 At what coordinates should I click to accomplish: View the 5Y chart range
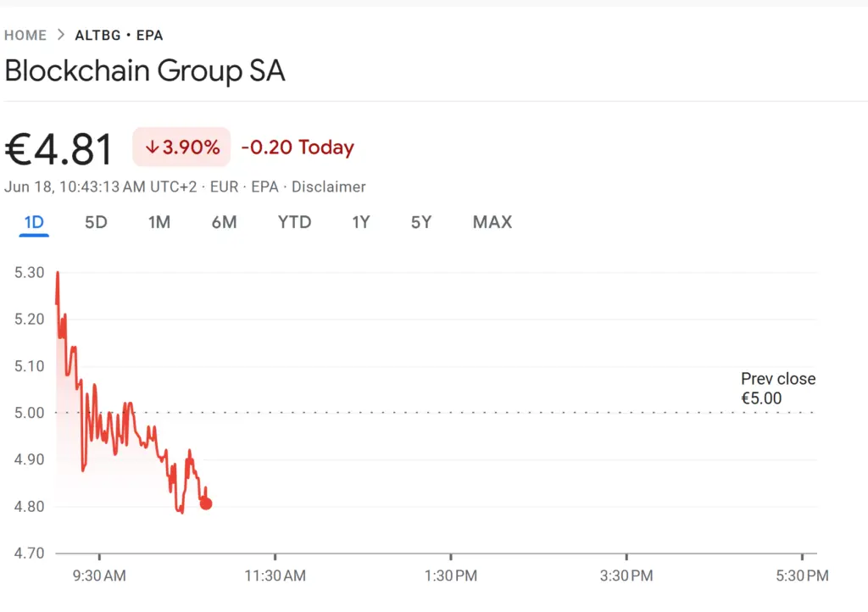tap(421, 222)
